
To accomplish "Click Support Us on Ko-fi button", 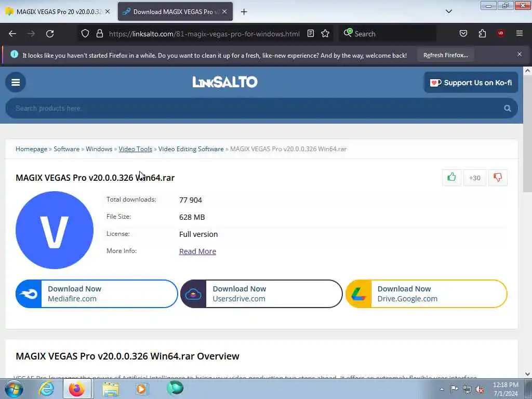I will (471, 83).
